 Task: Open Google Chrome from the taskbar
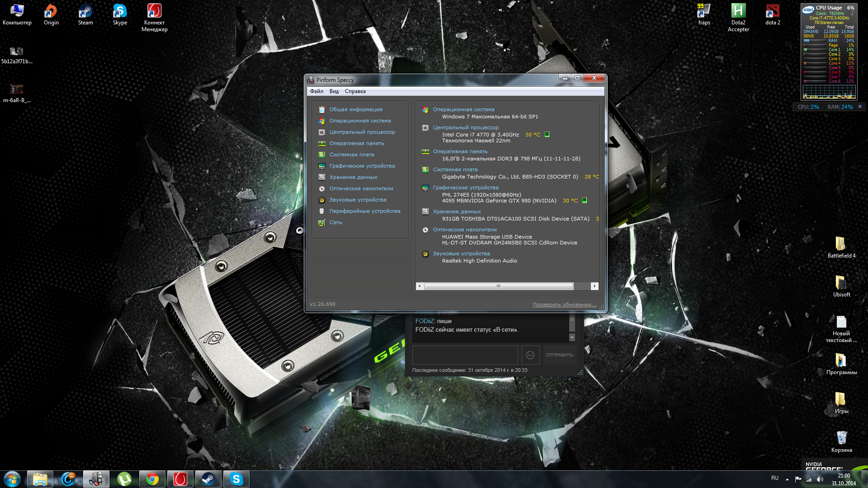(x=152, y=479)
